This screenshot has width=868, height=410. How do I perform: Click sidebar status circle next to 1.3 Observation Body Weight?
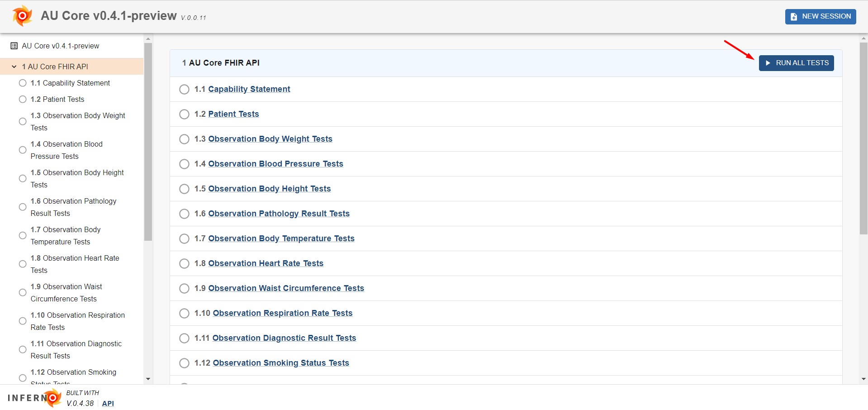tap(23, 121)
